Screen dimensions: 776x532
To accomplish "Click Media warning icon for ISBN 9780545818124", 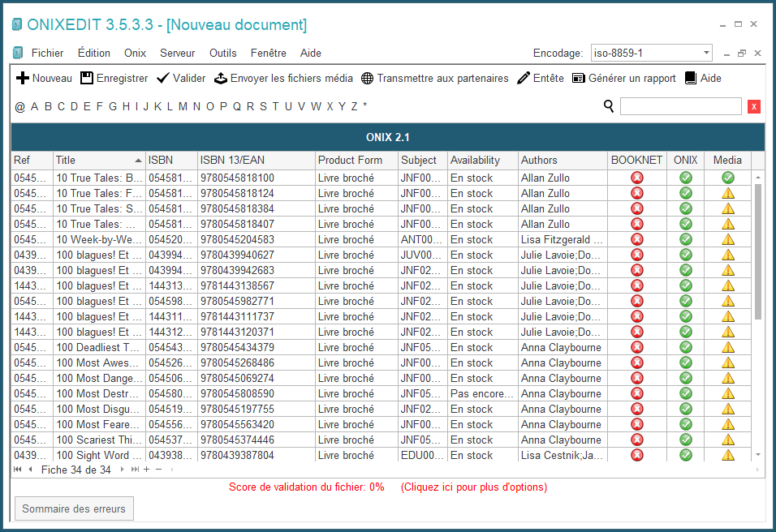I will point(727,193).
